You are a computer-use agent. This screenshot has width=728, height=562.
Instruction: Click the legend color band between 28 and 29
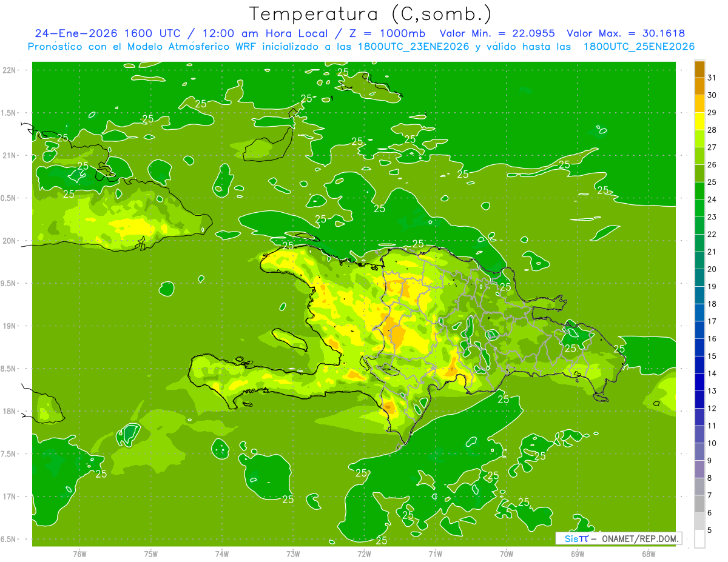pos(699,121)
